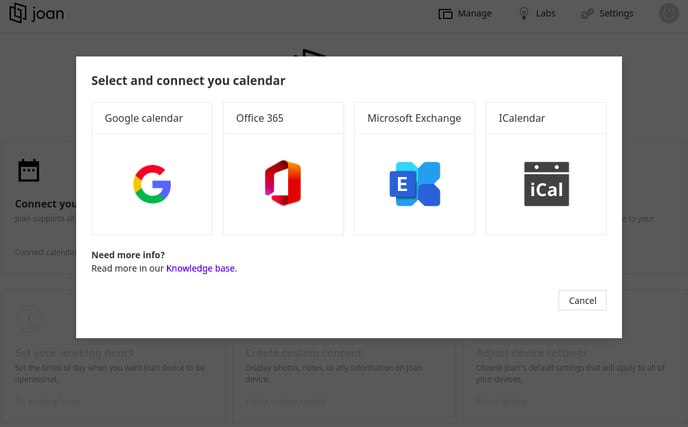
Task: Click the Joan logo in header
Action: pos(37,13)
